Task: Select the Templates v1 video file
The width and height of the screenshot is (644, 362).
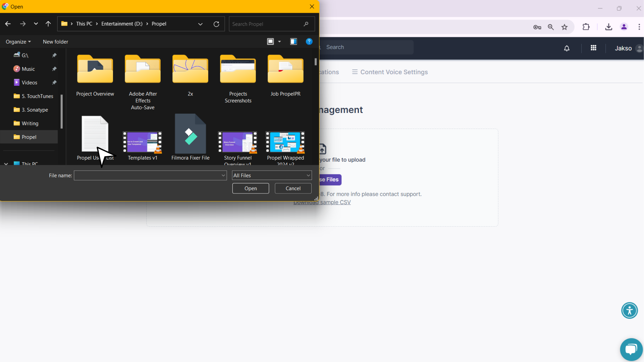Action: point(143,146)
